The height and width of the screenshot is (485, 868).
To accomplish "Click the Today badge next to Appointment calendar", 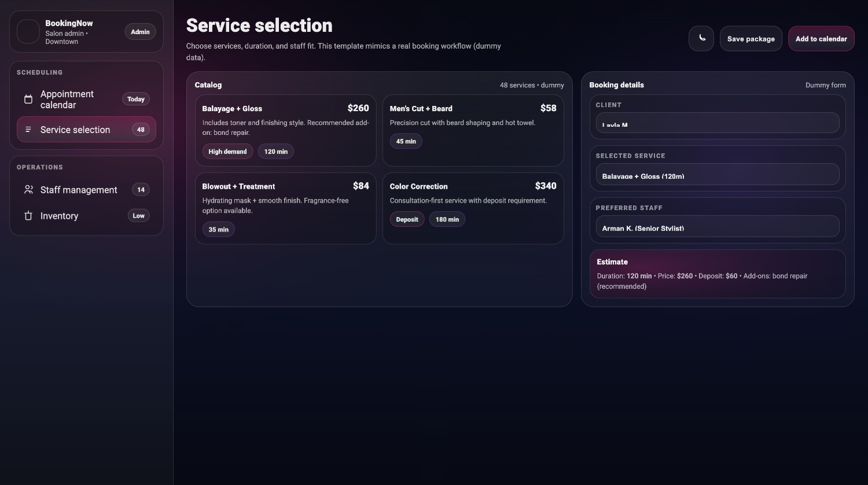I will pos(135,99).
